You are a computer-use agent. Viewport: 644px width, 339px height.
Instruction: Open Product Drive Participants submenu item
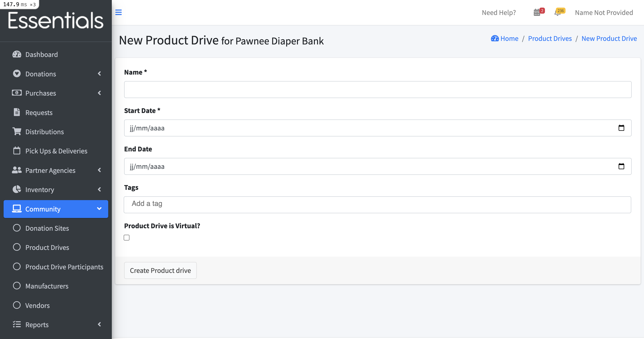click(x=56, y=267)
